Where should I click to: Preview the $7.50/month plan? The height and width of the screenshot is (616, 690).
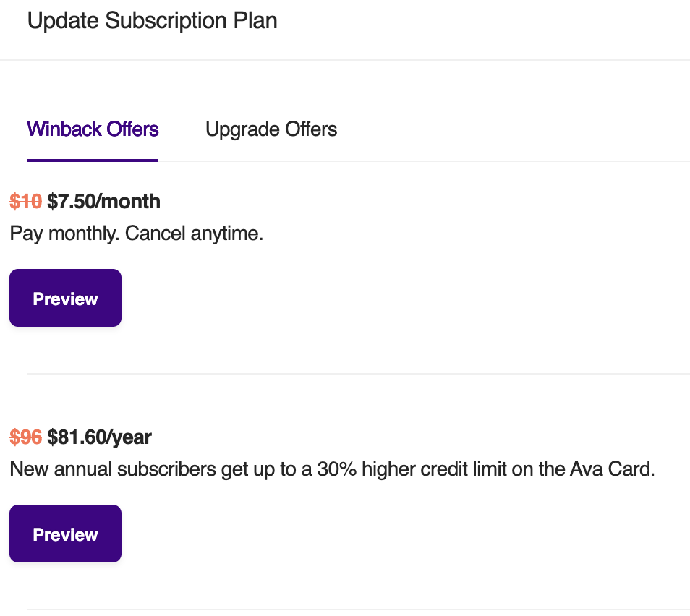[x=65, y=299]
